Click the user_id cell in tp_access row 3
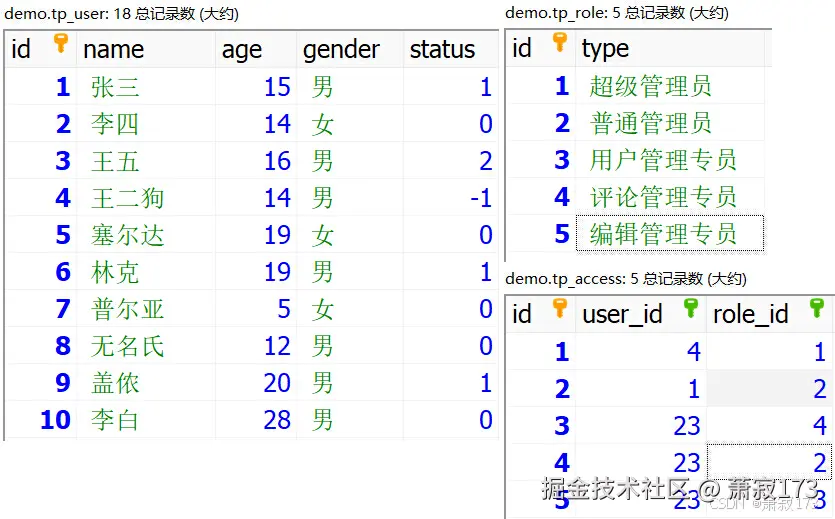Viewport: 835px width, 519px height. [x=641, y=425]
